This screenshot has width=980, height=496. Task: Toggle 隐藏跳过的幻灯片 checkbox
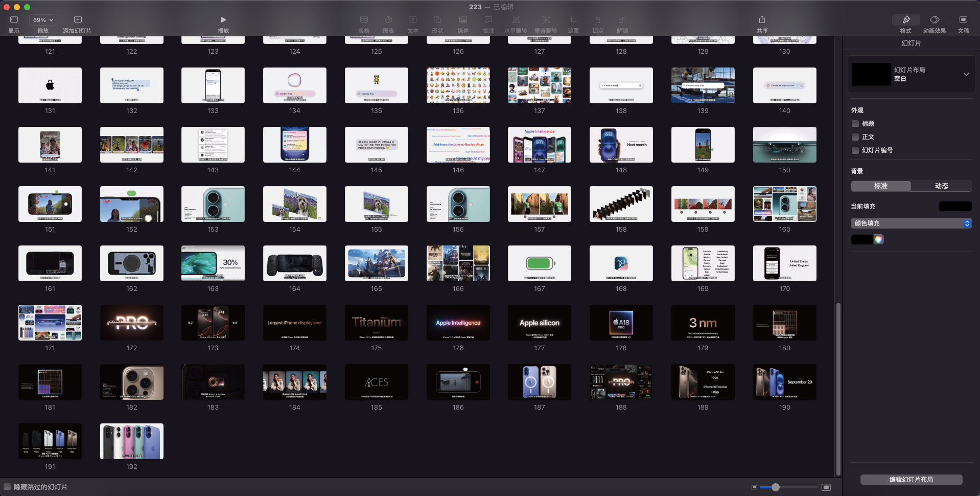pyautogui.click(x=7, y=487)
